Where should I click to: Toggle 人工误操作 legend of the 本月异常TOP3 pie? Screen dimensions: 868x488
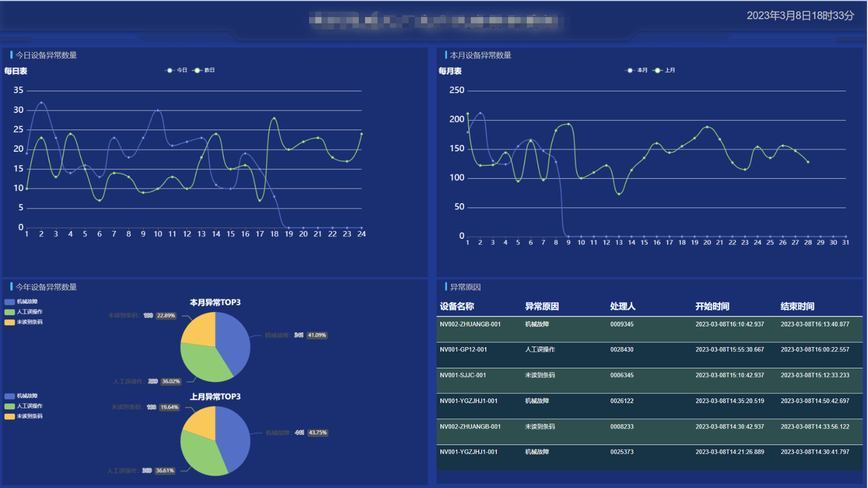coord(24,312)
